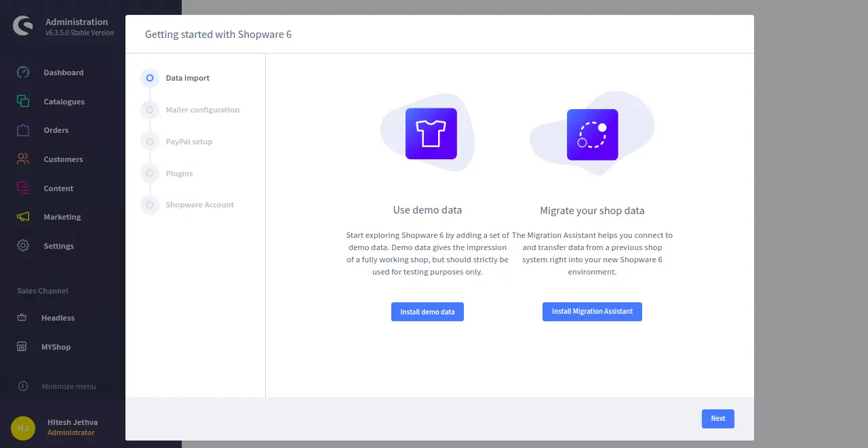Click the Hitesh Jethva user name
Screen dimensions: 868x448
[x=73, y=422]
